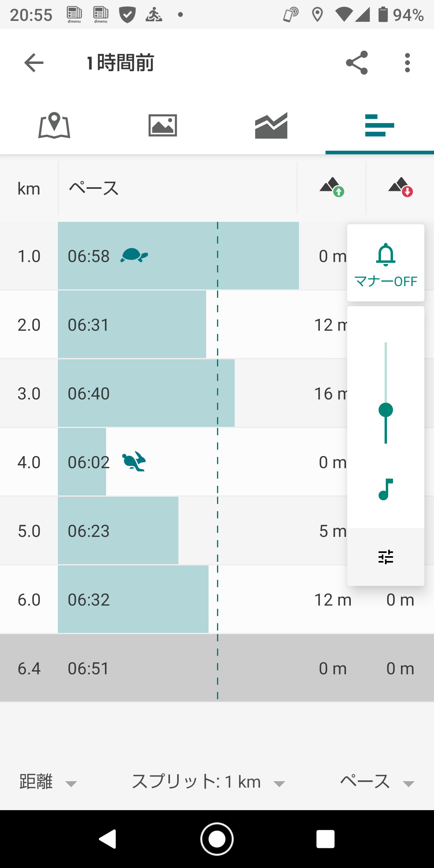Expand the bottom ペース dropdown
434x868 pixels.
[x=377, y=782]
